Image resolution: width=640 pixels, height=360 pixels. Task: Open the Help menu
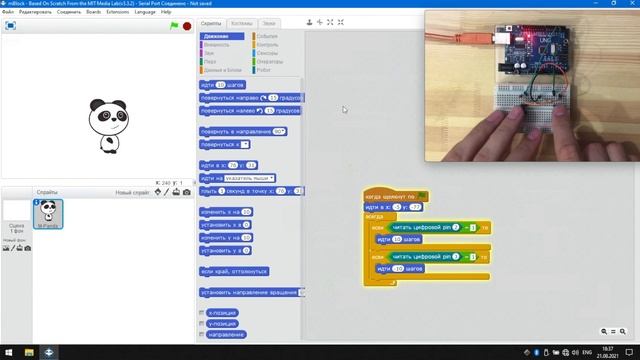coord(166,12)
